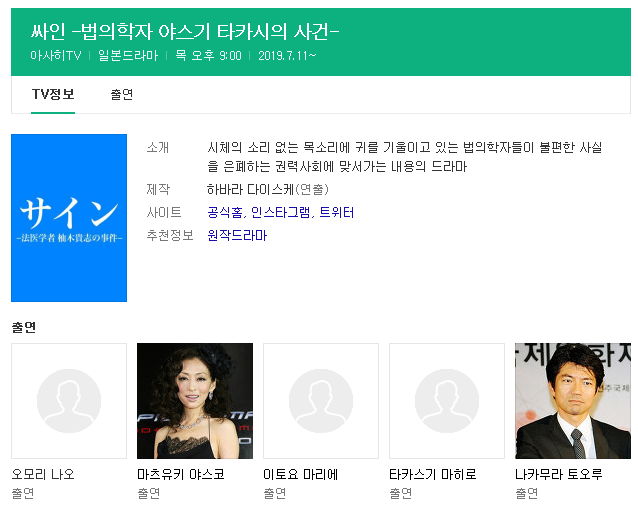Click the 하바라 다이스케(연출) producer text

point(268,189)
